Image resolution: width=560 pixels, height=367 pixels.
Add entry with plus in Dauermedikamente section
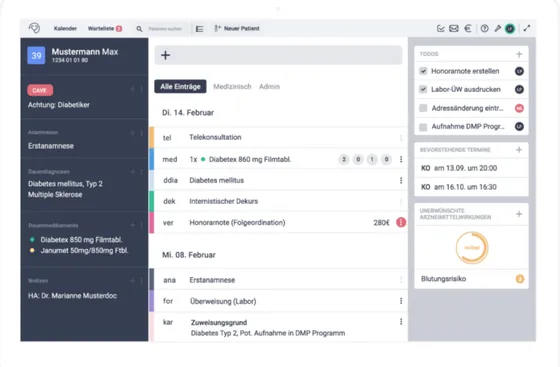[132, 225]
